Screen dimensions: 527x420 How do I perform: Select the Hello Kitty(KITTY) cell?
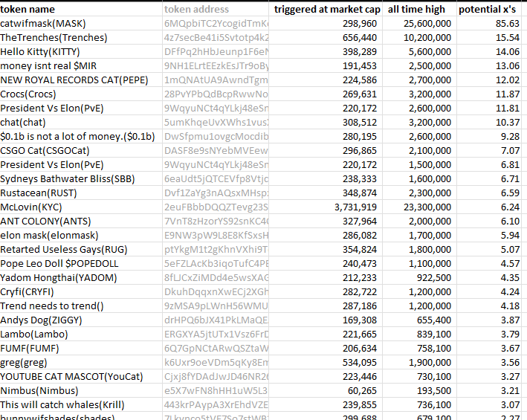[81, 52]
